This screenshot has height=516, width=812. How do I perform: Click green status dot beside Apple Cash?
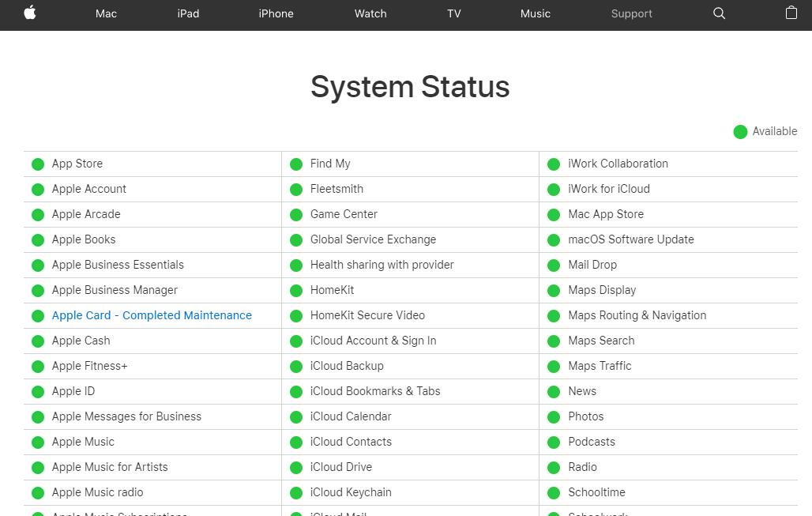[38, 341]
